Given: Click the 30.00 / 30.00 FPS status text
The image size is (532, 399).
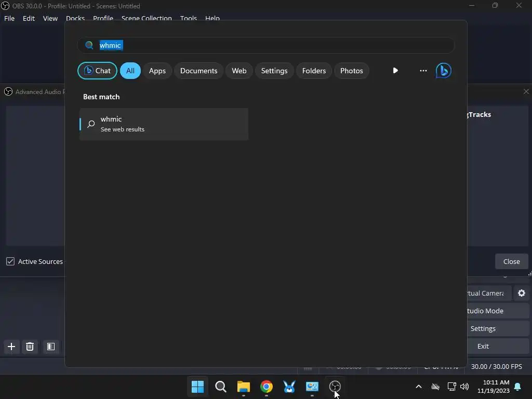Looking at the screenshot, I should click(496, 366).
